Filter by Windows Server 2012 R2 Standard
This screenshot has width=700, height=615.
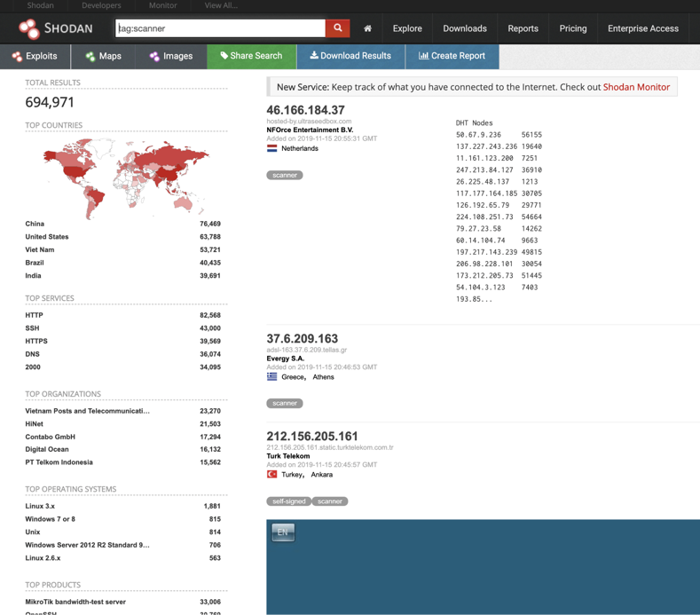click(x=88, y=545)
